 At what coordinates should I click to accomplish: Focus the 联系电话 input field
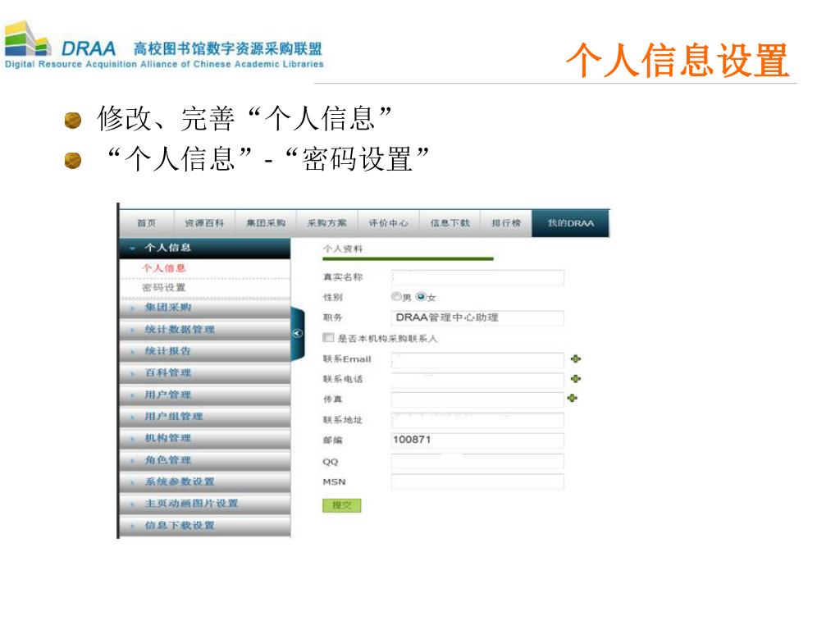[x=477, y=380]
